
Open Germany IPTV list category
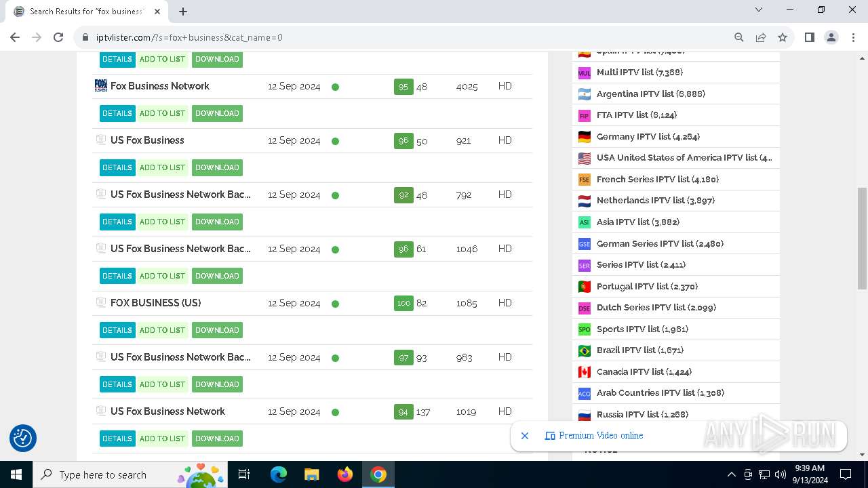pyautogui.click(x=648, y=136)
